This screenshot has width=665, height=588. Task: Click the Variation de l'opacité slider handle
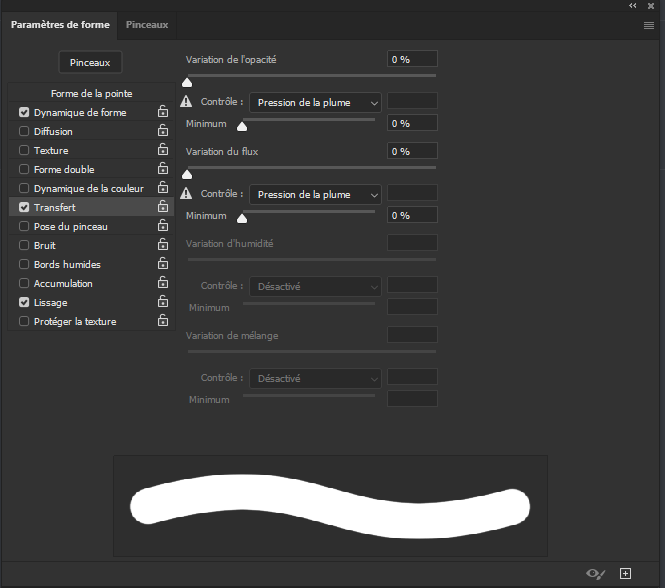click(x=187, y=82)
